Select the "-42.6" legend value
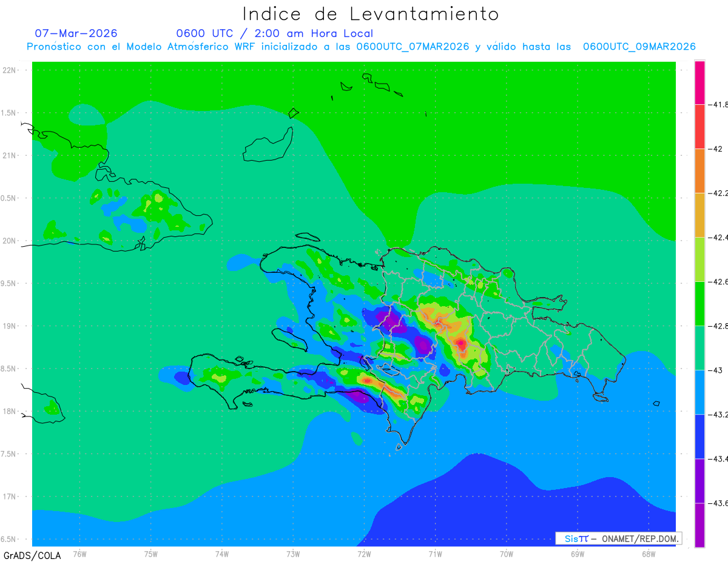Image resolution: width=728 pixels, height=562 pixels. [719, 281]
